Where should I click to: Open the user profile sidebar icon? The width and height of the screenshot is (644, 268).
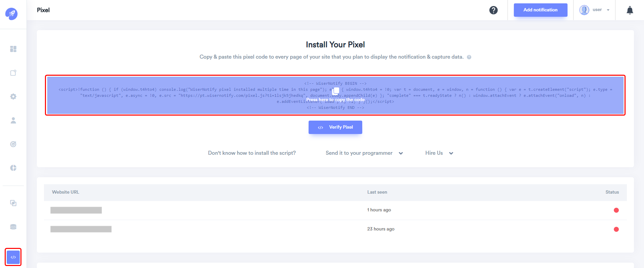point(13,120)
